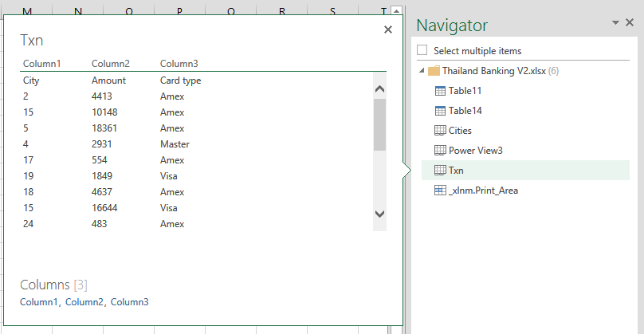
Task: Click the Table14 table icon
Action: click(440, 111)
